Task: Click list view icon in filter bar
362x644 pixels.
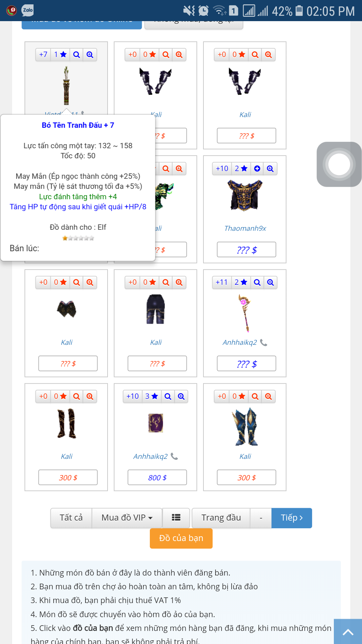Action: [176, 518]
